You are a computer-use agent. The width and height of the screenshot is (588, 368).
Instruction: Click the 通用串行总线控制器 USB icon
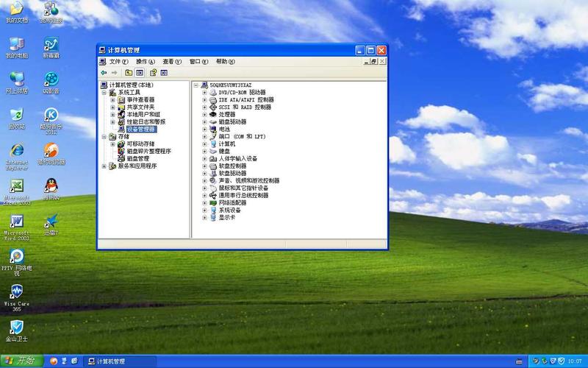(213, 195)
